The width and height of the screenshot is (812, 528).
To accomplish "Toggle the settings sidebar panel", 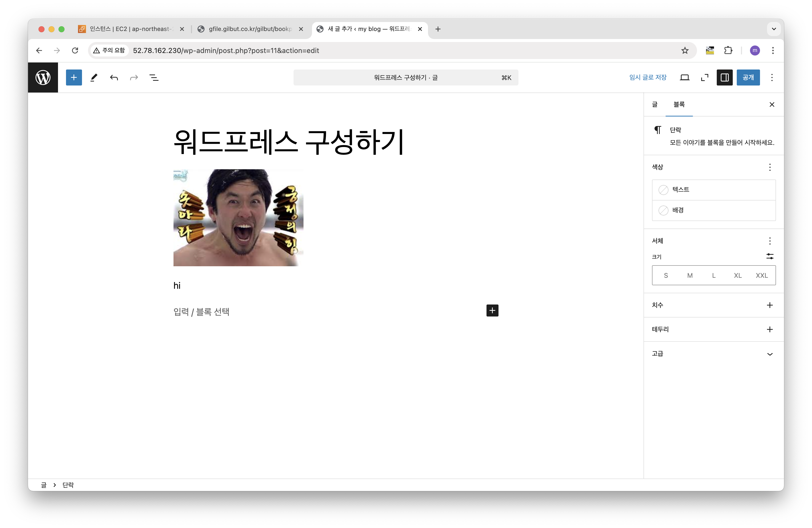I will point(725,77).
